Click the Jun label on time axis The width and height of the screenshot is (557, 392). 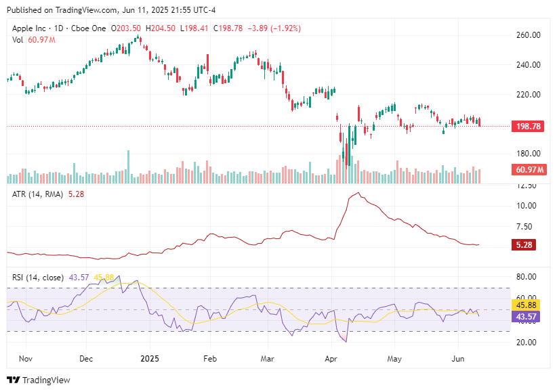click(458, 359)
